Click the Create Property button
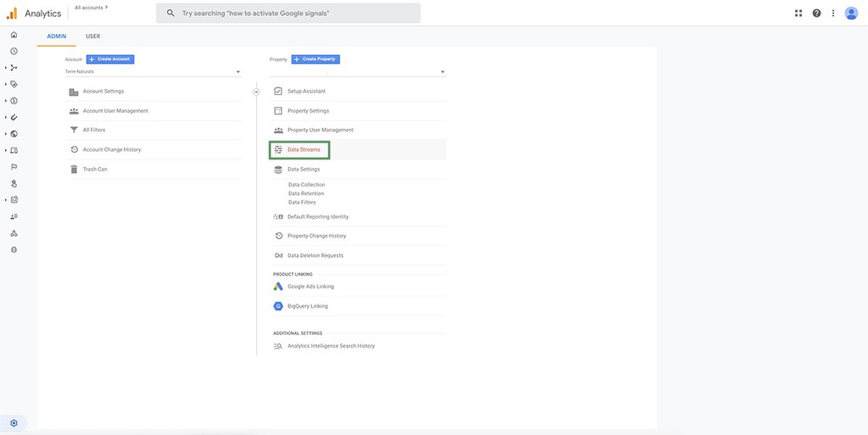This screenshot has width=868, height=435. [315, 59]
